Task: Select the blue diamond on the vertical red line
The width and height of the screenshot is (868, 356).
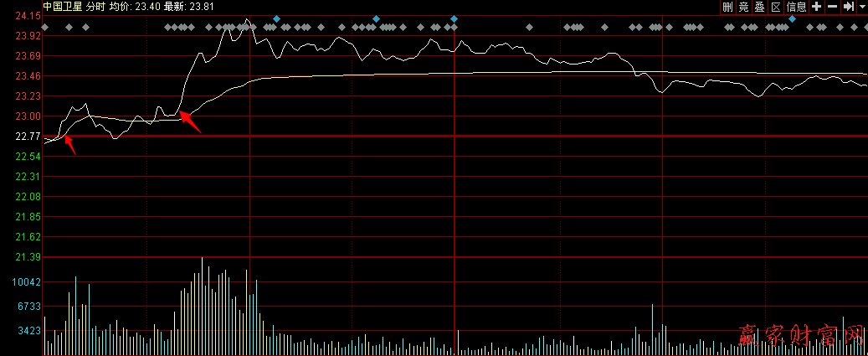Action: coord(454,18)
